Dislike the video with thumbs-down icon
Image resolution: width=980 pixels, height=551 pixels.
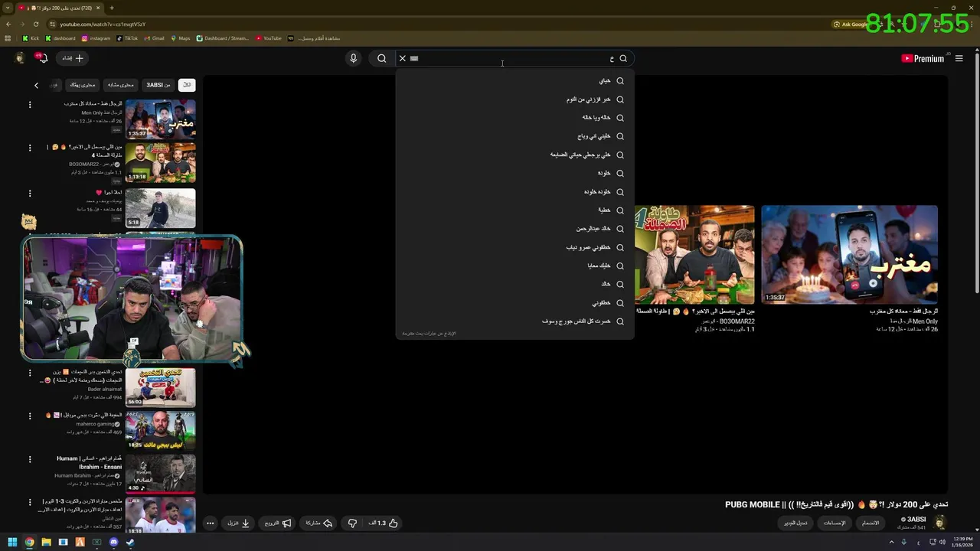(352, 523)
